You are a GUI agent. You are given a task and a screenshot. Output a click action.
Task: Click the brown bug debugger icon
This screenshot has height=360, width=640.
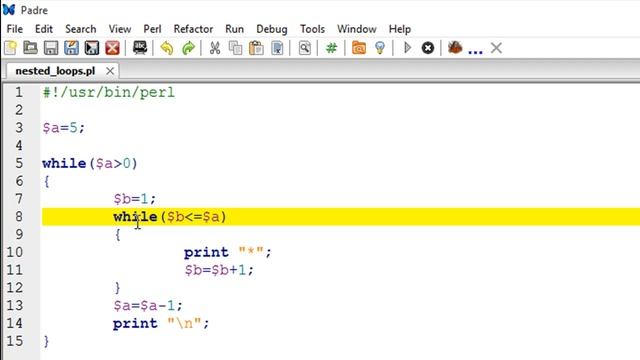point(455,48)
